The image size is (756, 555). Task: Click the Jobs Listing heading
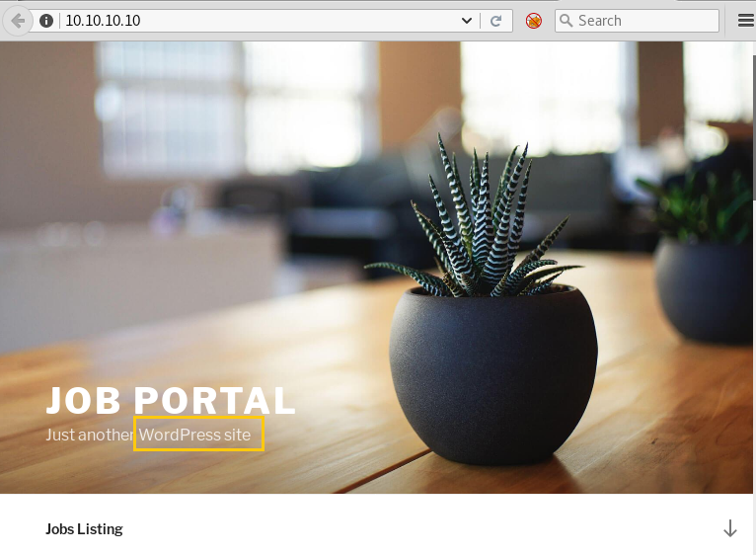pyautogui.click(x=84, y=529)
